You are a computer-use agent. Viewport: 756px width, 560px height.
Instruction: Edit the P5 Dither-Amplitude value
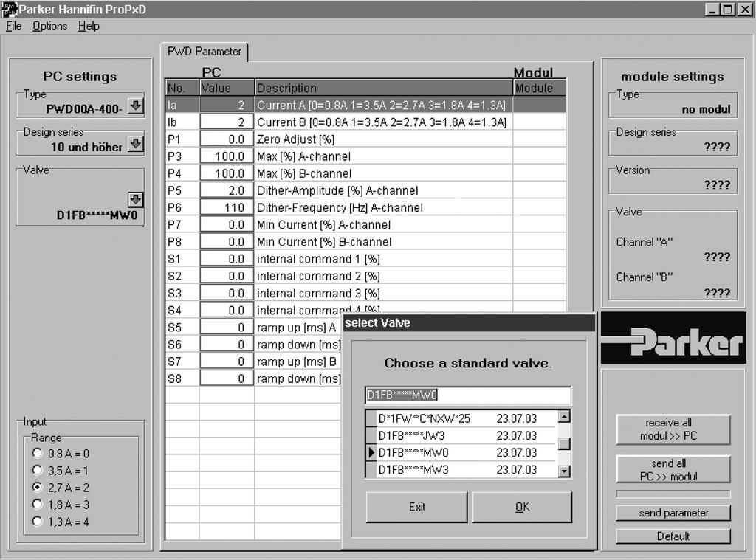tap(227, 190)
